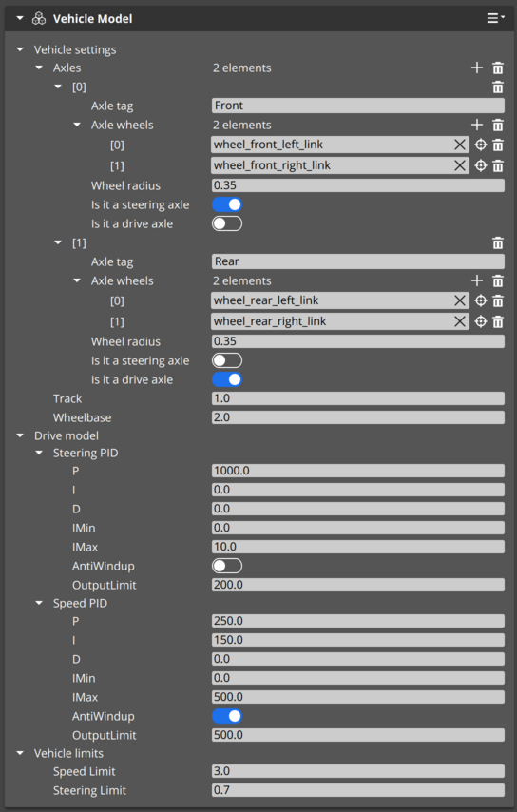517x812 pixels.
Task: Collapse the Steering PID group
Action: click(39, 453)
